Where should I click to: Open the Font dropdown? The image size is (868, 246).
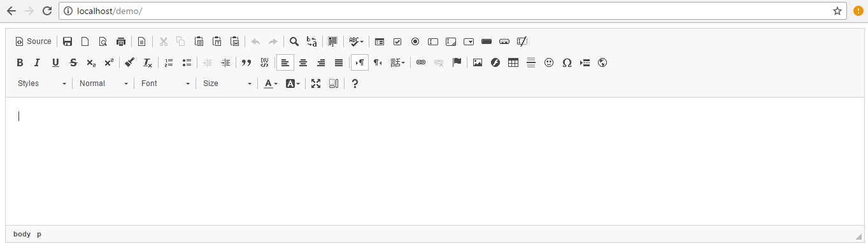pyautogui.click(x=166, y=83)
